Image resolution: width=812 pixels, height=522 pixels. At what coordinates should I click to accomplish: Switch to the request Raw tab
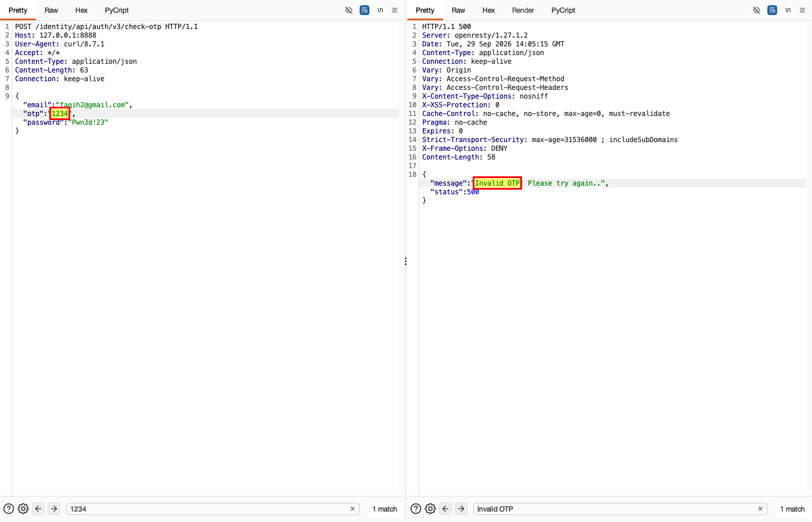(x=51, y=10)
